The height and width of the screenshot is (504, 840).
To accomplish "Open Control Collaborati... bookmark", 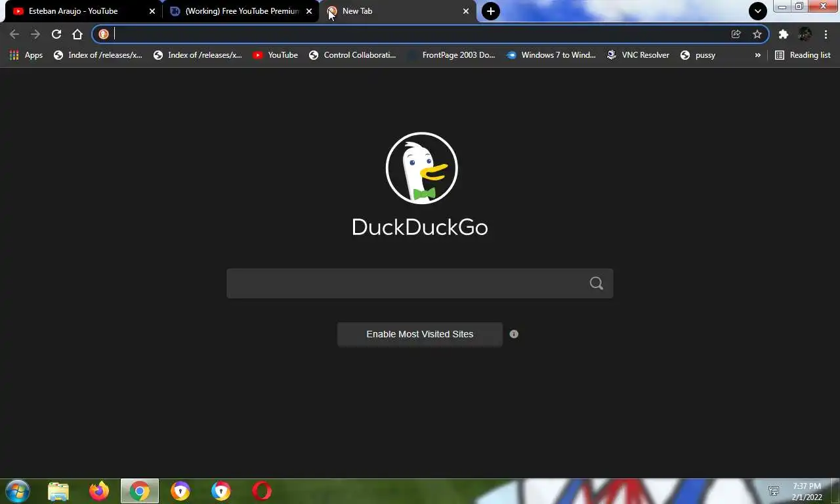I will click(x=352, y=55).
